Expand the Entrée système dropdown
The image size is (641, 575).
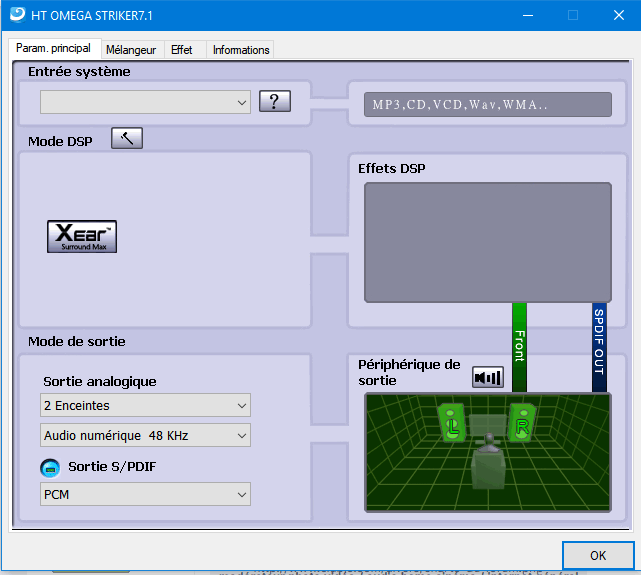tap(145, 102)
